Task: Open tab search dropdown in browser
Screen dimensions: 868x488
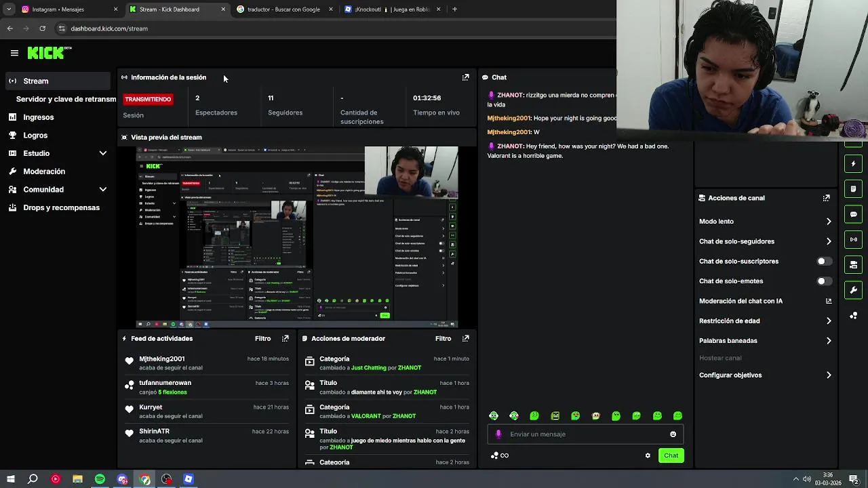Action: pos(9,9)
